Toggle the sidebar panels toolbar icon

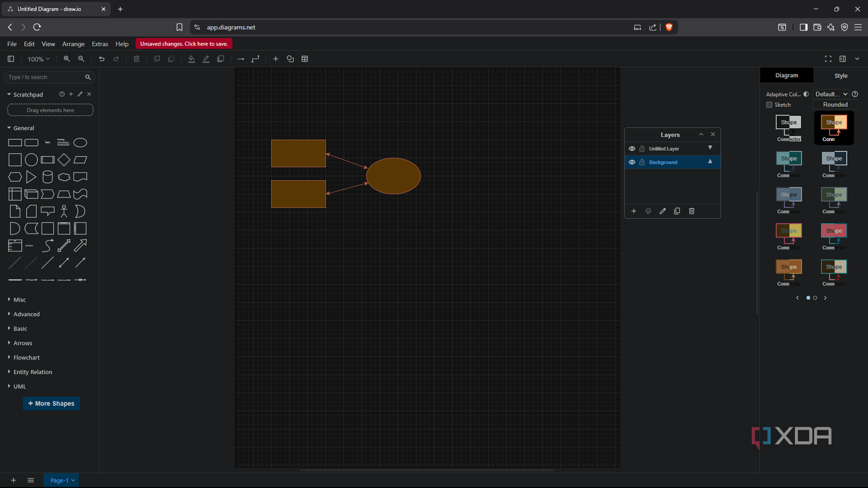pyautogui.click(x=10, y=59)
